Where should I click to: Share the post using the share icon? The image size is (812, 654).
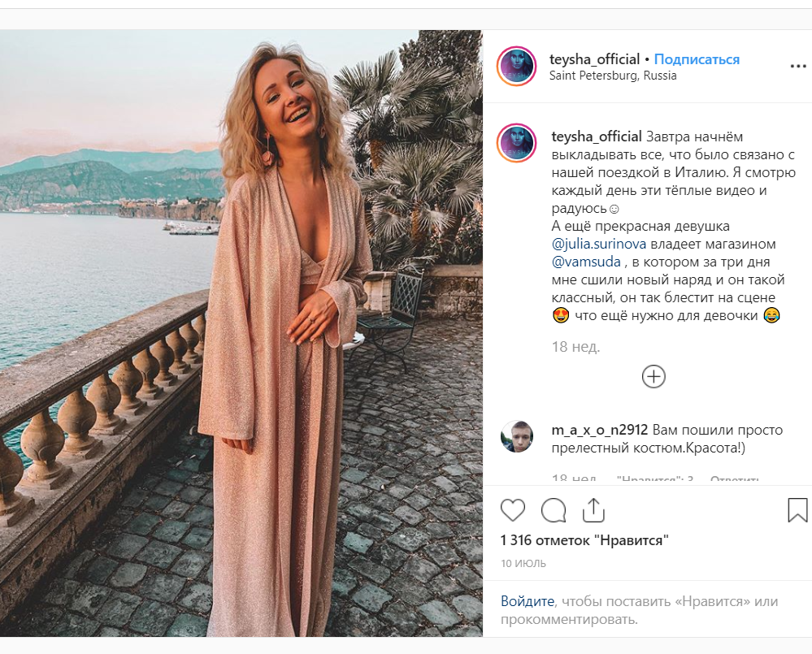click(593, 510)
